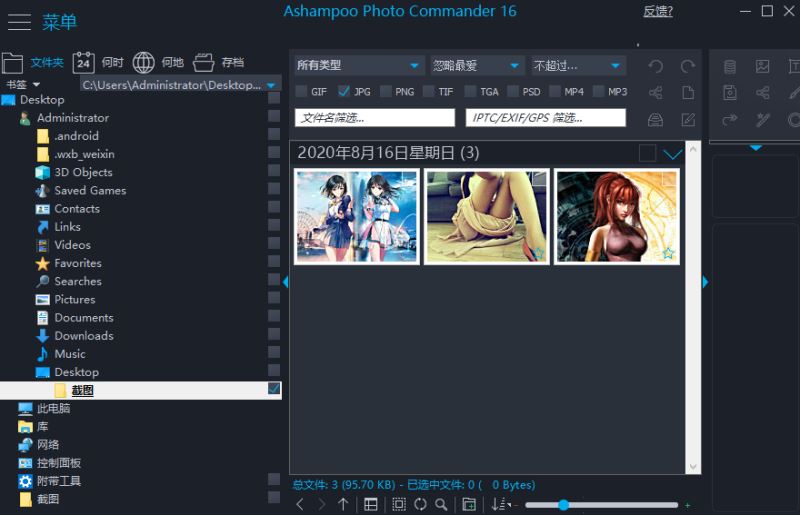This screenshot has width=800, height=515.
Task: Switch to the 何地 location tab
Action: point(158,63)
